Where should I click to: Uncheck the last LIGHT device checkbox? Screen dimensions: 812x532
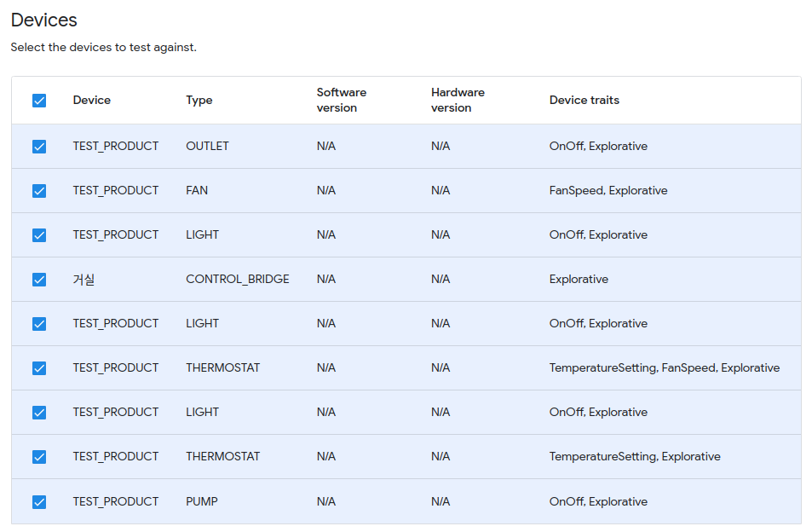(39, 412)
